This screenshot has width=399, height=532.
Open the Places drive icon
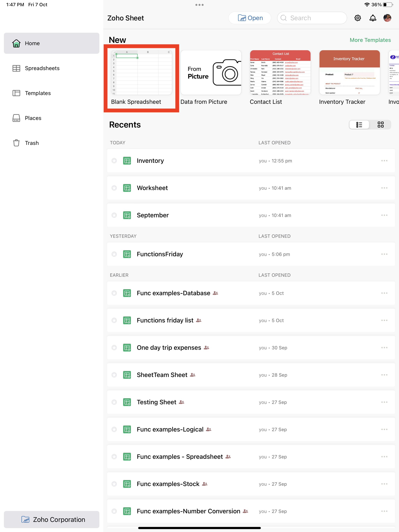click(x=16, y=118)
